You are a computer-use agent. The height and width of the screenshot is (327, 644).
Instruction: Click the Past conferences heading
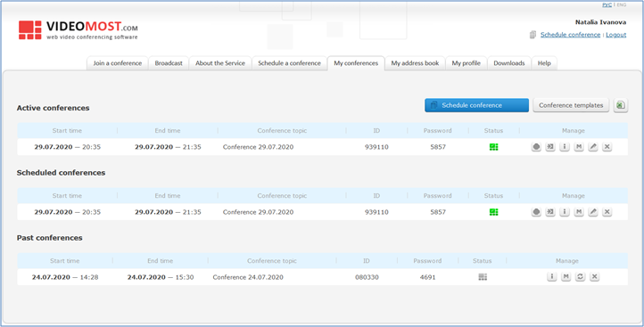pos(50,238)
